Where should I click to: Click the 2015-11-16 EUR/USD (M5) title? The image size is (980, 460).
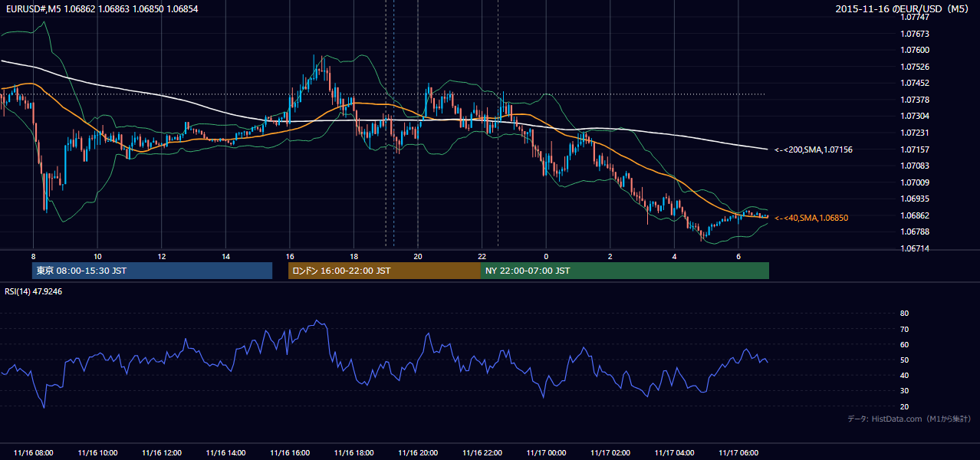tap(903, 8)
